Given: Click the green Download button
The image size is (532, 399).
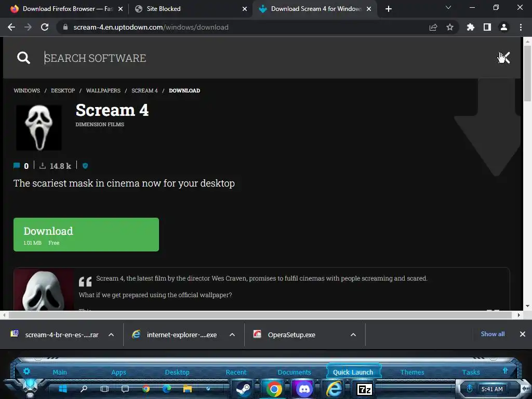Looking at the screenshot, I should [86, 234].
